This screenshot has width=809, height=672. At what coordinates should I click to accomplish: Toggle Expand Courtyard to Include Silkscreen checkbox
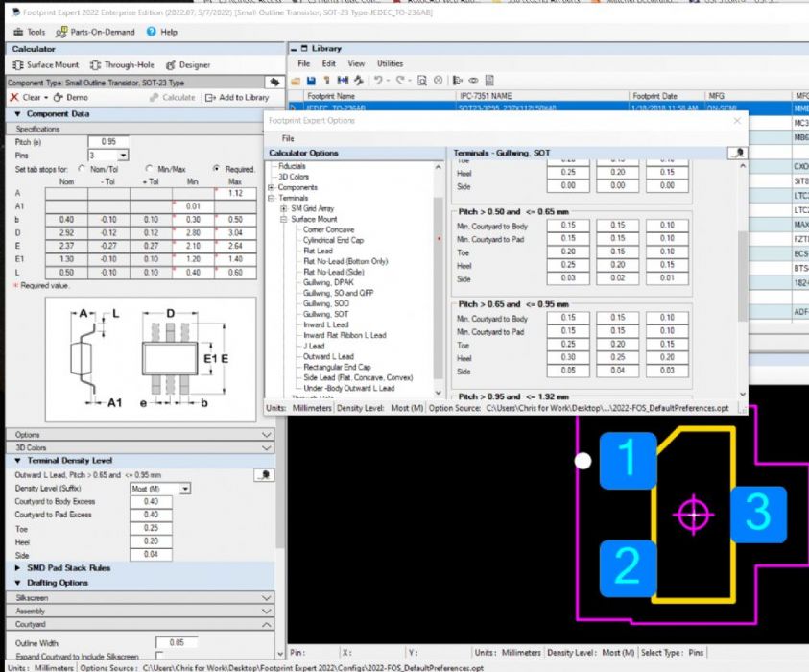(x=159, y=656)
